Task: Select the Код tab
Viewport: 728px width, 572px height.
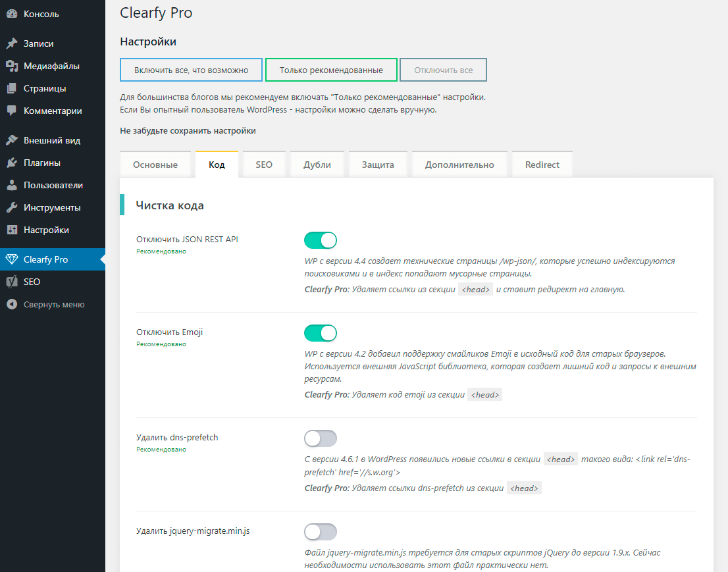Action: click(x=217, y=165)
